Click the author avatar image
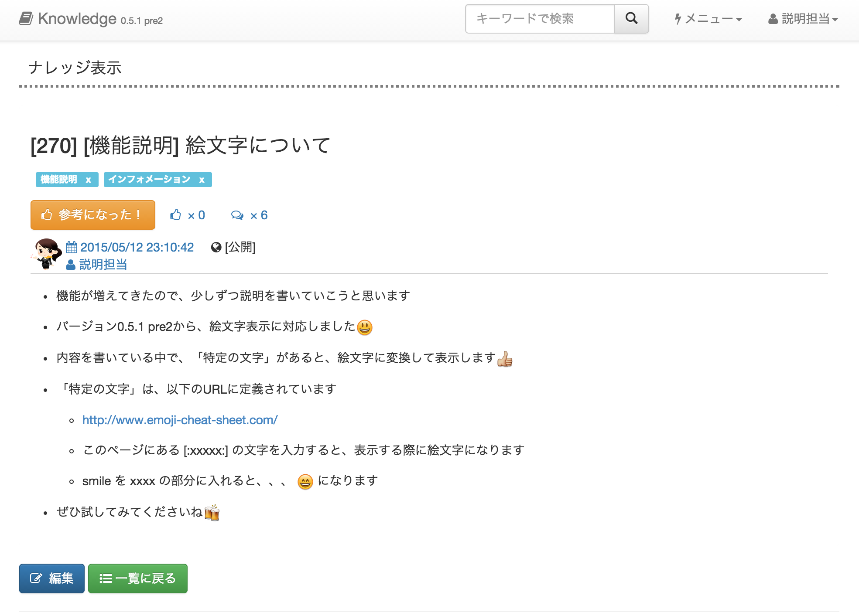Screen dimensions: 859x616 tap(46, 255)
